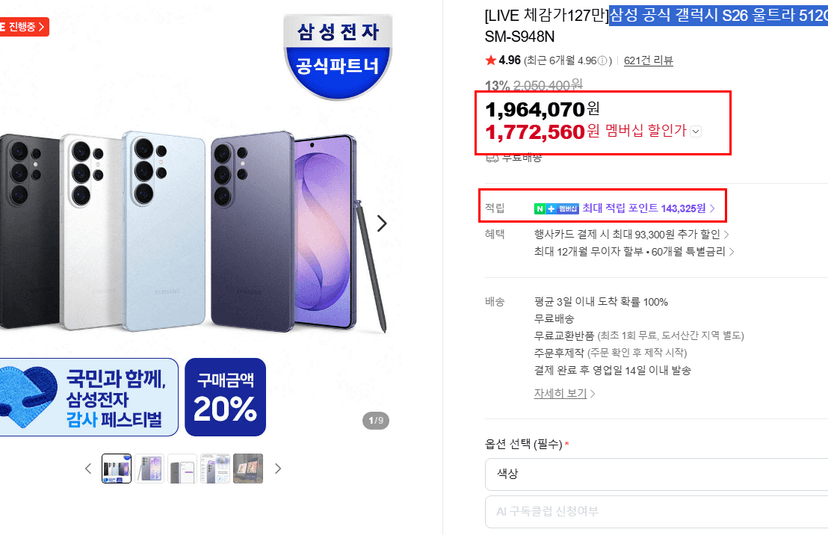Click the rating info icon beside 4.96
Viewport: 828px width, 535px height.
pyautogui.click(x=602, y=61)
